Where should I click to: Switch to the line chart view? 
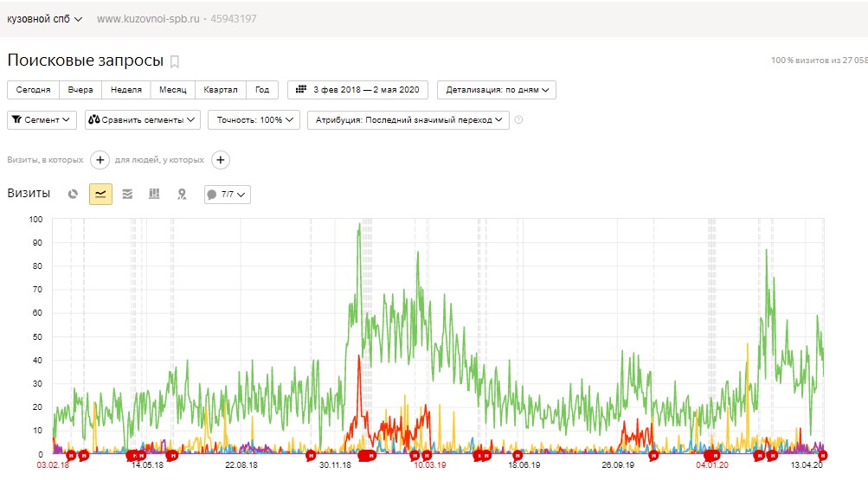point(100,194)
